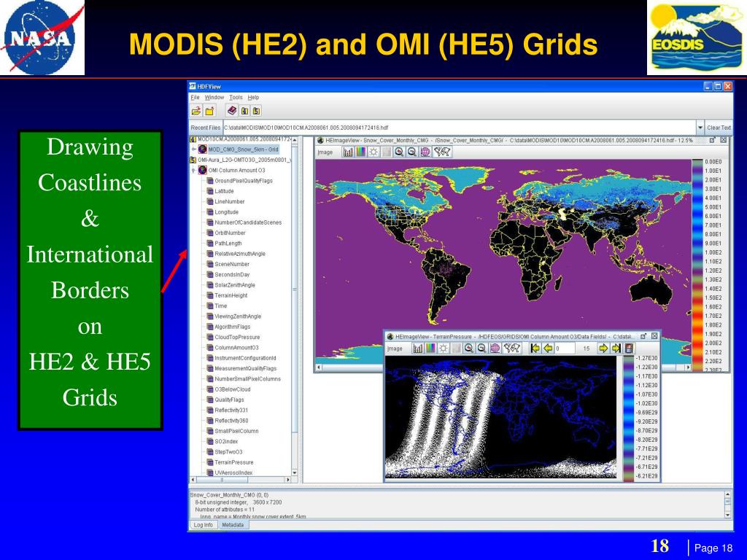
Task: Click the frame number field showing 0
Action: tap(565, 349)
